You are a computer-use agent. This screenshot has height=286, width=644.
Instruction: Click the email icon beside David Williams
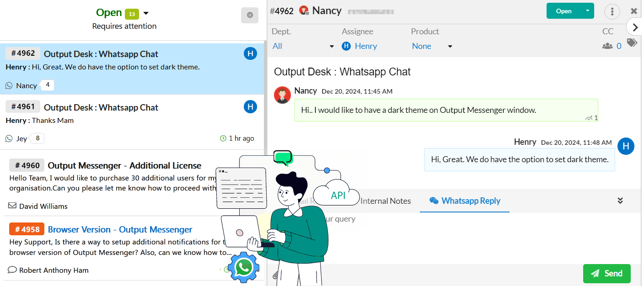tap(13, 206)
